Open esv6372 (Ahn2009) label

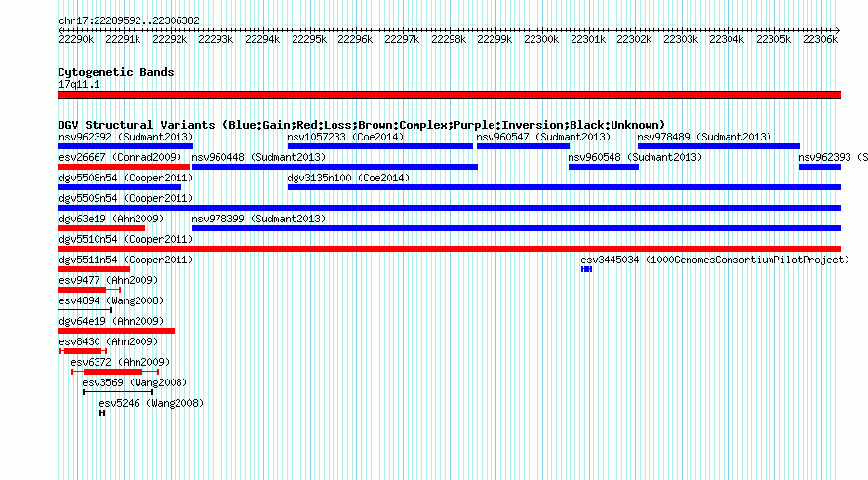pyautogui.click(x=120, y=362)
